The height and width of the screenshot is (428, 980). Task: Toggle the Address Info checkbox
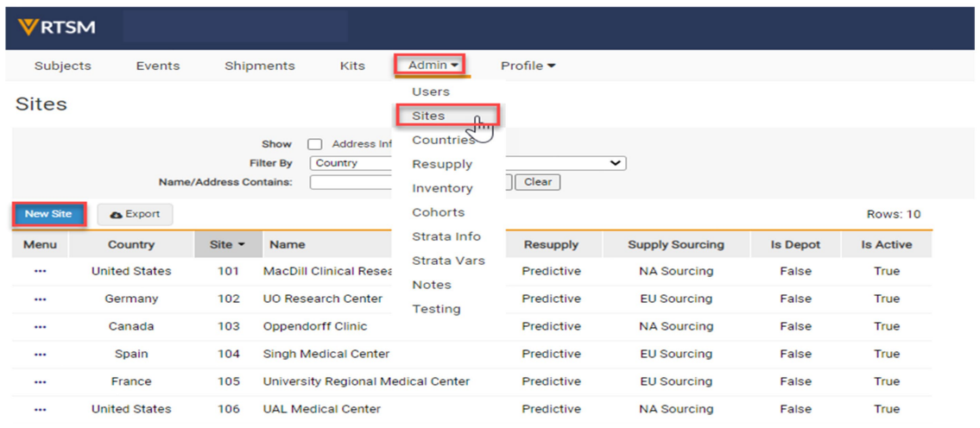click(x=315, y=144)
